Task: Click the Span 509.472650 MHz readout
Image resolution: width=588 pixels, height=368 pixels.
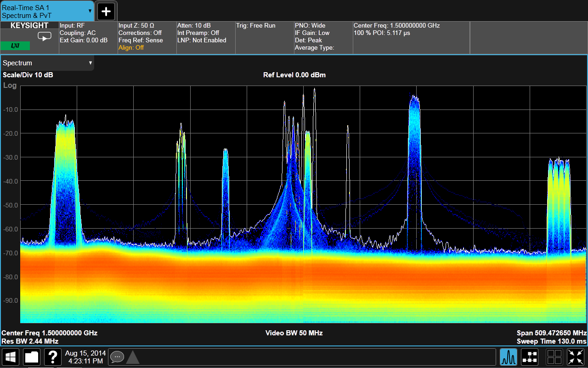Action: tap(551, 333)
